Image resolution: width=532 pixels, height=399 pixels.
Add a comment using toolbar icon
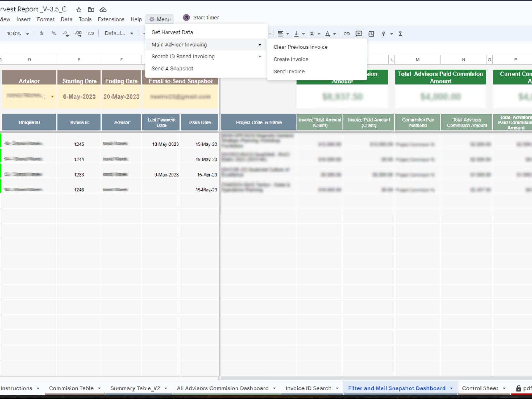(x=359, y=34)
